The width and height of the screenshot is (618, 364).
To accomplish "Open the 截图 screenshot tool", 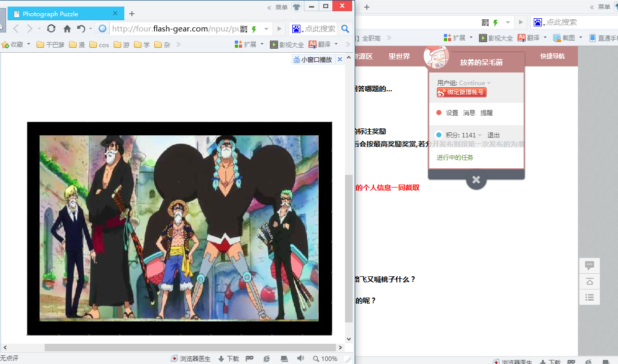I will point(564,38).
